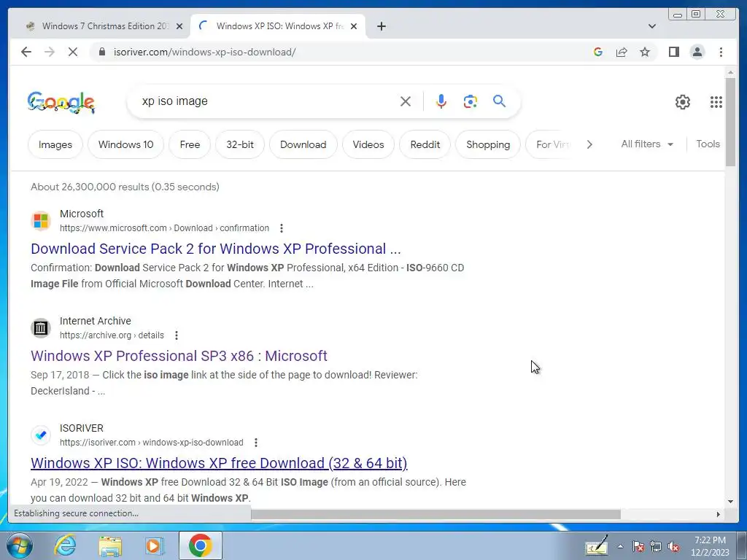747x560 pixels.
Task: Open the Google apps grid
Action: (716, 102)
